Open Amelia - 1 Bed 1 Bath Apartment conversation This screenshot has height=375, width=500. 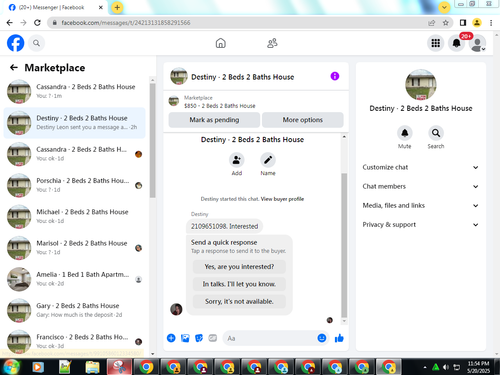[x=75, y=279]
